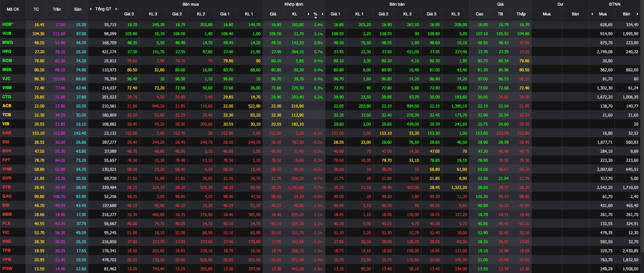Click the left arrow beside Tổng GT header
Viewport: 644px width, 273px height.
91,9
